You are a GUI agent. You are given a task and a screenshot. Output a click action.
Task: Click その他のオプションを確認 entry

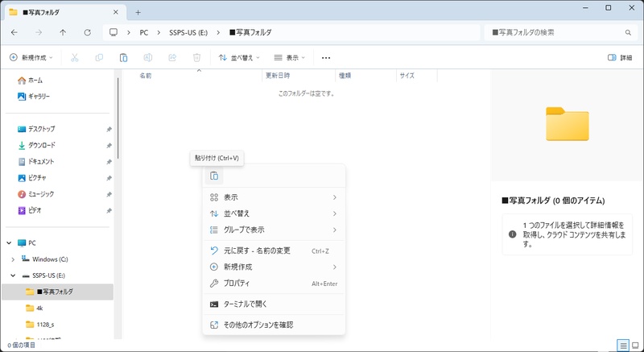coord(274,325)
